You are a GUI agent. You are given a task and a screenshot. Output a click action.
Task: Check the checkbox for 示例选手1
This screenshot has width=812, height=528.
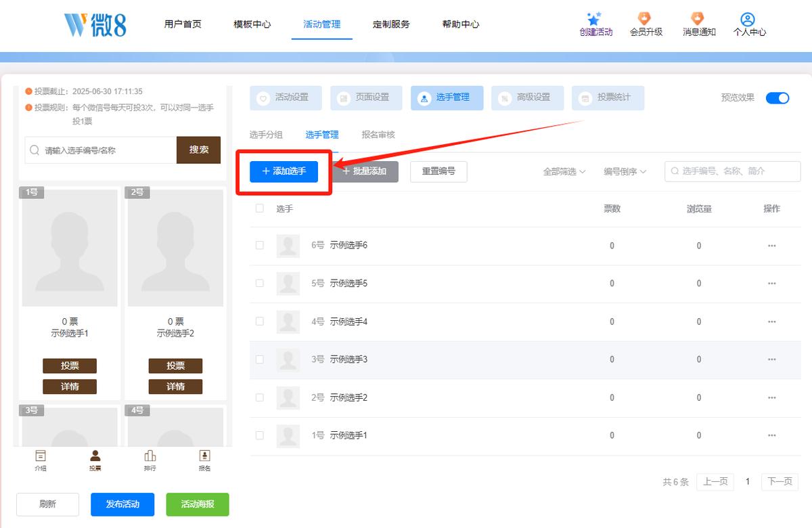point(260,435)
